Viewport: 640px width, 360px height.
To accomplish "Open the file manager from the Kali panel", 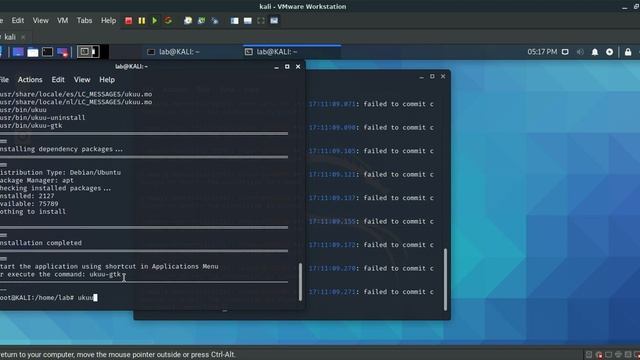I will pos(33,52).
